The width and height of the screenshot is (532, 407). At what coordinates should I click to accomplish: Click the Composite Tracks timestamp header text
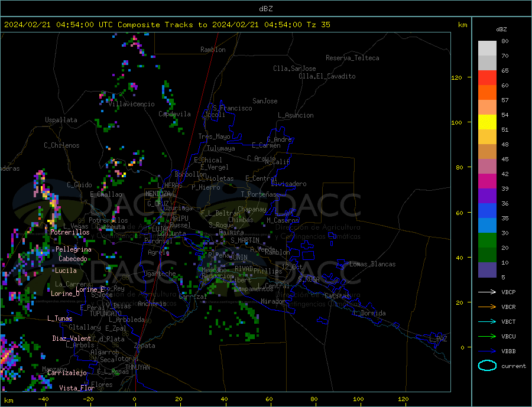167,25
